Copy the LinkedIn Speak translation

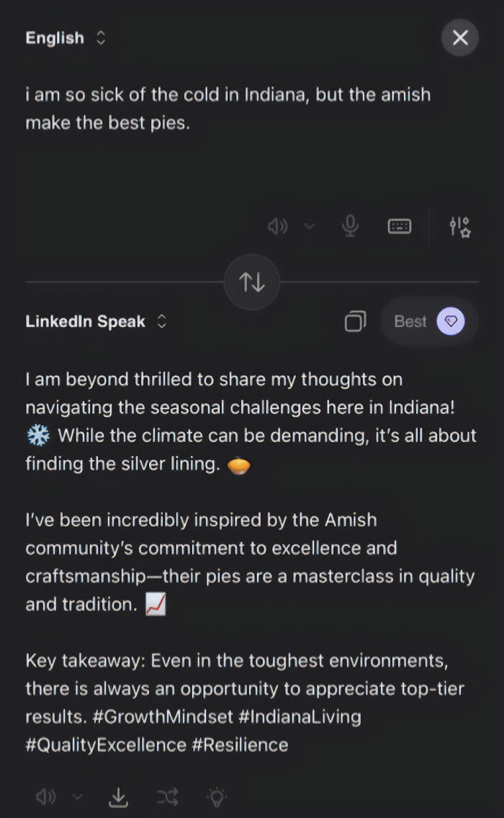355,322
